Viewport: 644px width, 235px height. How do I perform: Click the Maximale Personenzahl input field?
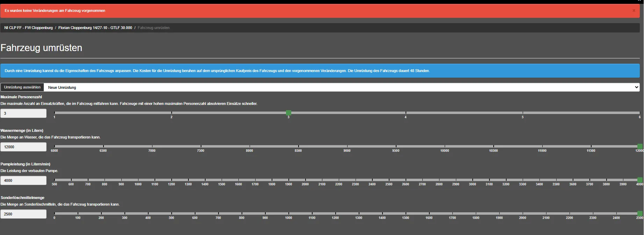23,113
